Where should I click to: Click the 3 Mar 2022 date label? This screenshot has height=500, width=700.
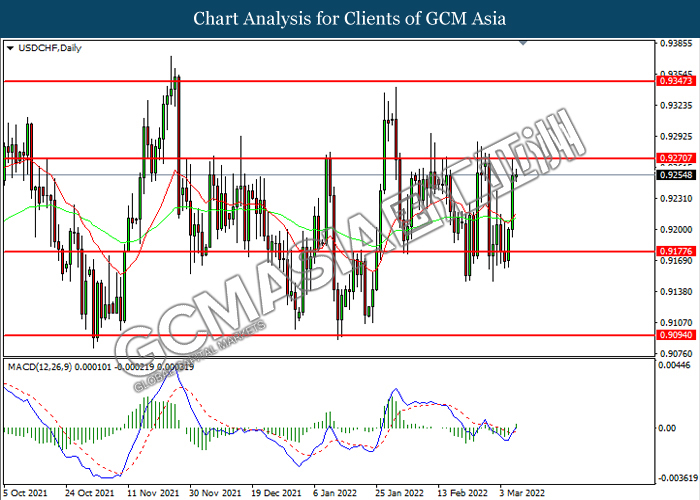[x=522, y=493]
